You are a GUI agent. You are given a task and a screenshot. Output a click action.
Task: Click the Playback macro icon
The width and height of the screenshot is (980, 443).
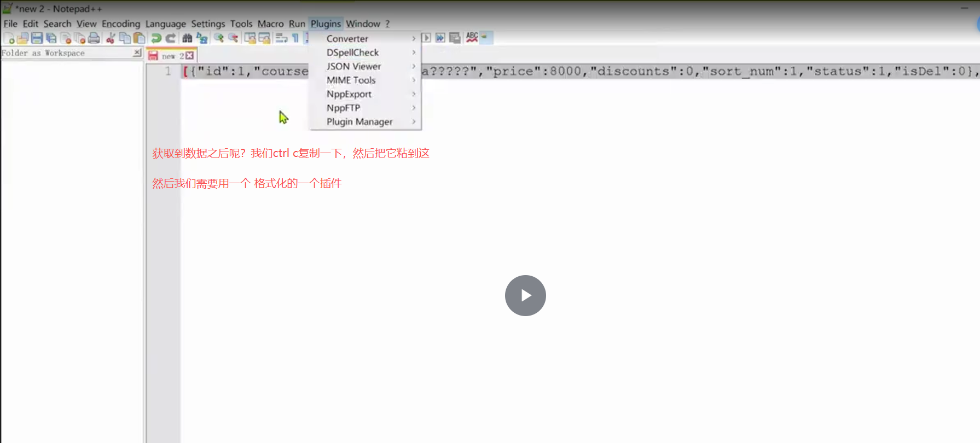coord(426,38)
